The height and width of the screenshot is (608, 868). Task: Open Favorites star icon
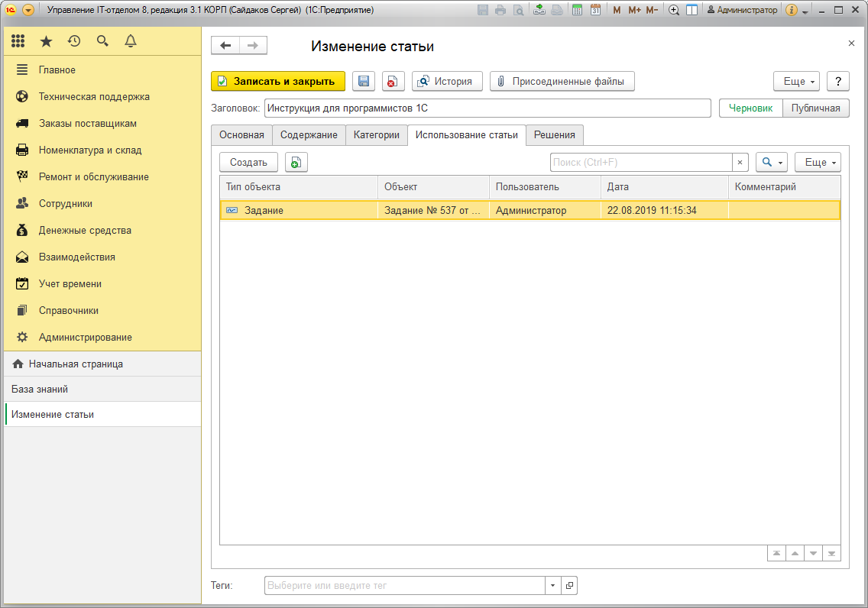pos(46,41)
